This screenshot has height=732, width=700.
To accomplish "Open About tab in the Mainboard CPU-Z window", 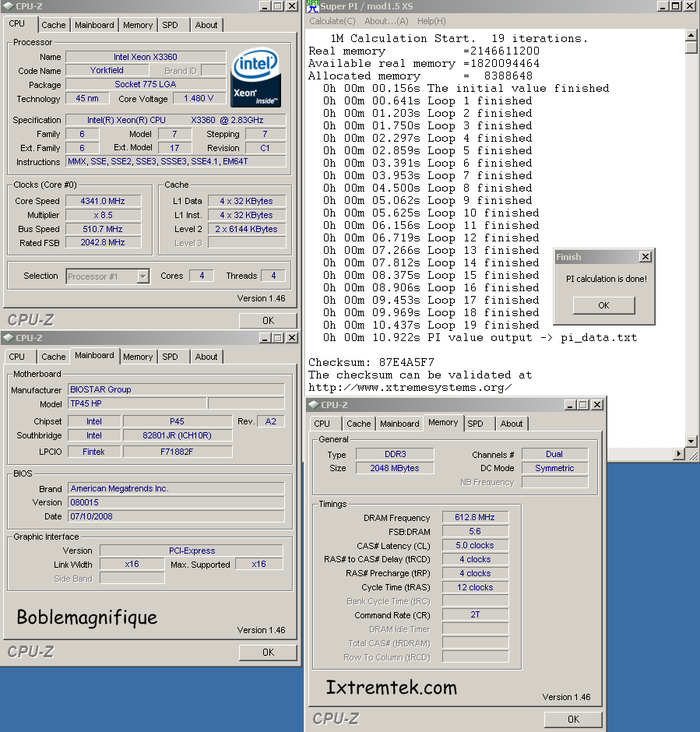I will click(206, 357).
